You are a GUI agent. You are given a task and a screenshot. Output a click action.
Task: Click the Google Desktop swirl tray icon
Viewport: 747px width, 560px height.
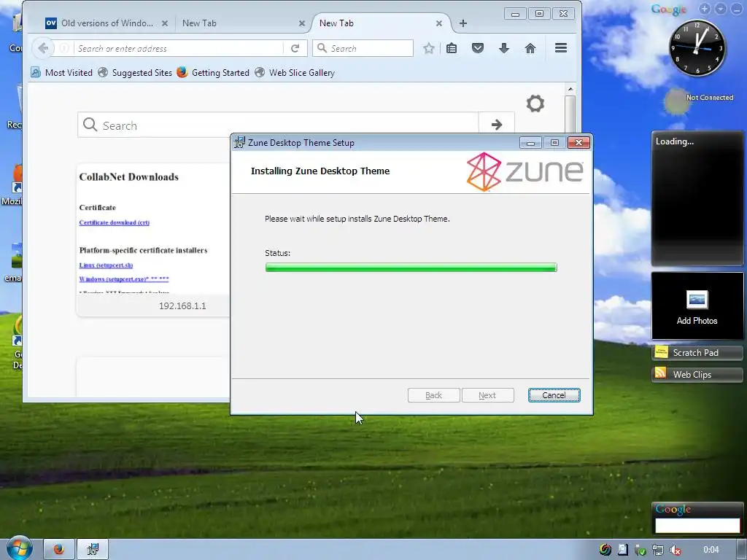605,550
